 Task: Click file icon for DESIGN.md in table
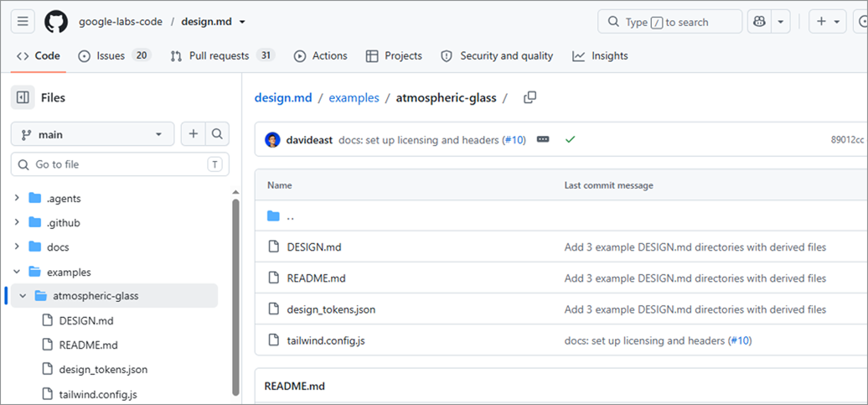(x=274, y=247)
